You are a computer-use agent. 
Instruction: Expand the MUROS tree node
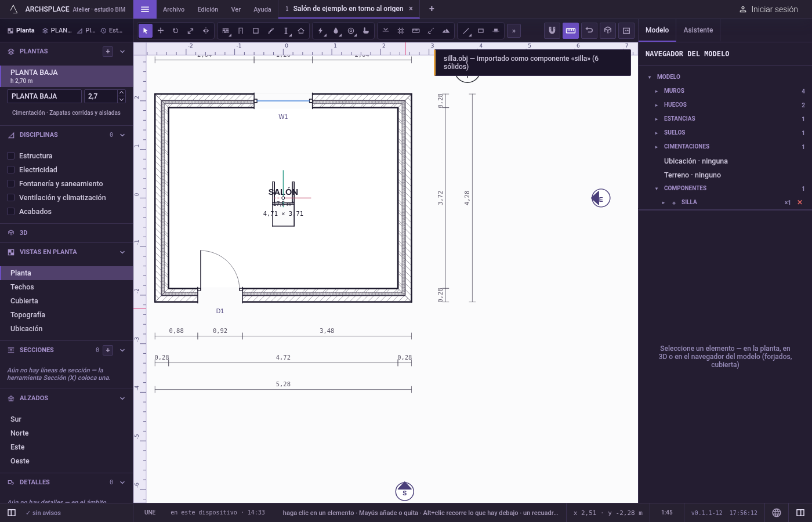click(x=657, y=91)
